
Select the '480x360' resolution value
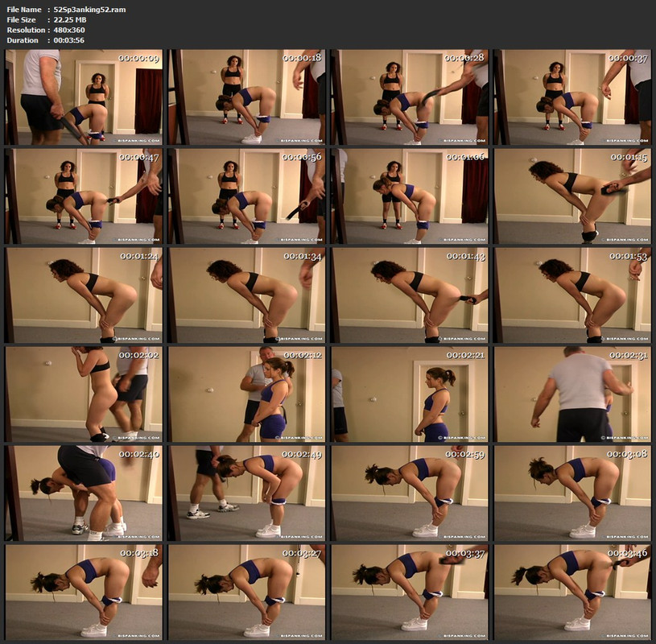[x=69, y=30]
